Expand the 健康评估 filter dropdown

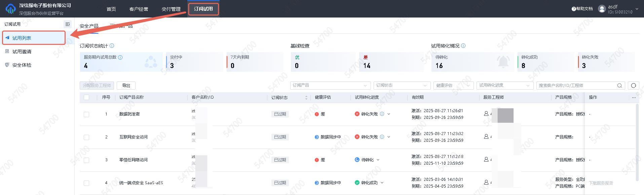tap(453, 86)
